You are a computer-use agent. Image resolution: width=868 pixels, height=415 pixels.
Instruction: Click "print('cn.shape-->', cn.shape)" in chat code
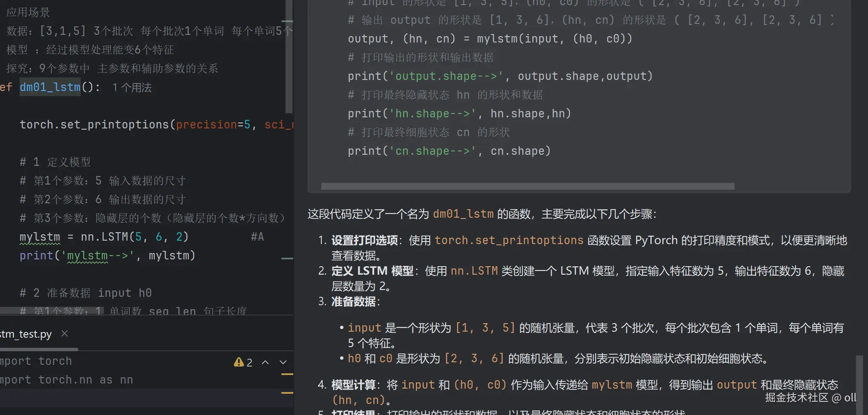(x=449, y=151)
